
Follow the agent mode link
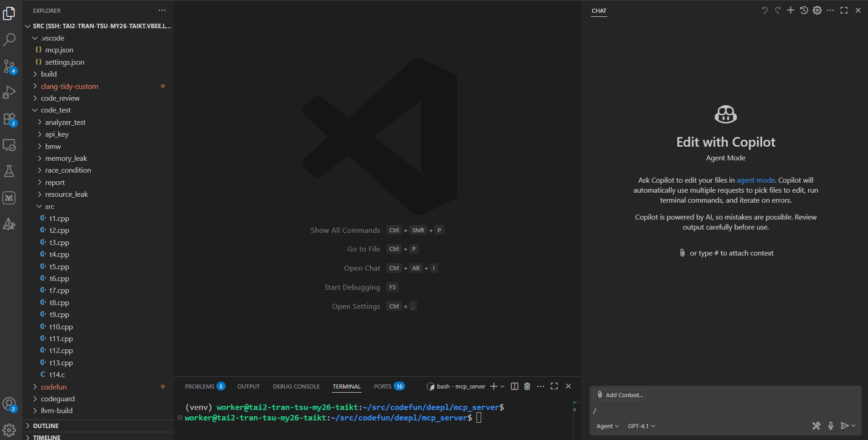755,180
